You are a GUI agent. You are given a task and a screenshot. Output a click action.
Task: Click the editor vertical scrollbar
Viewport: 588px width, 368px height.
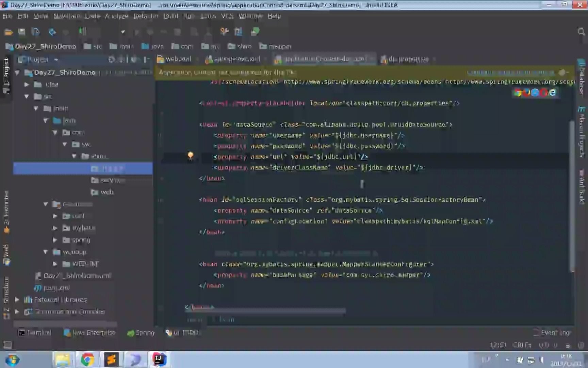[572, 196]
